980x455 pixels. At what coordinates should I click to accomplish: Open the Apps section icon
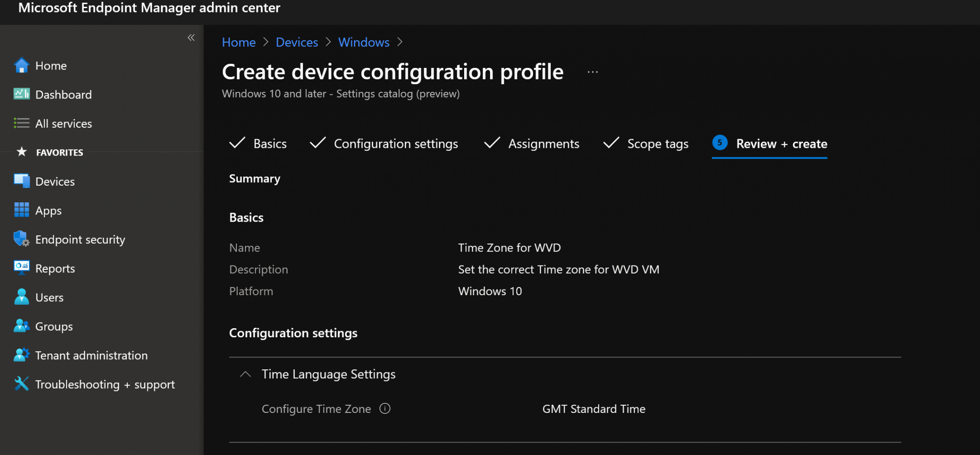21,210
